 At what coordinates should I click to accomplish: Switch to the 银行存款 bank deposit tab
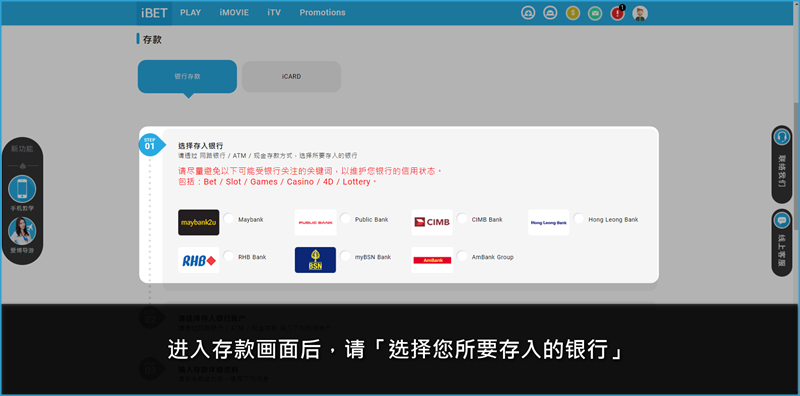187,77
